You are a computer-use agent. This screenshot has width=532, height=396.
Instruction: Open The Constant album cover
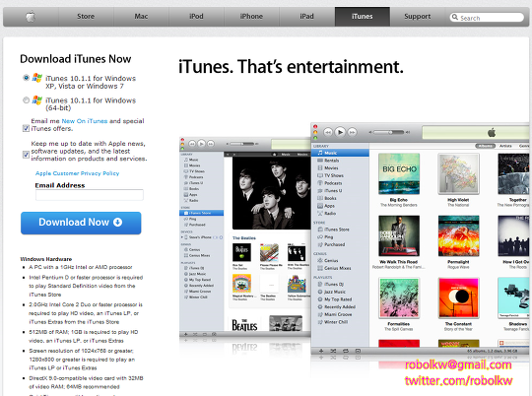pyautogui.click(x=459, y=297)
